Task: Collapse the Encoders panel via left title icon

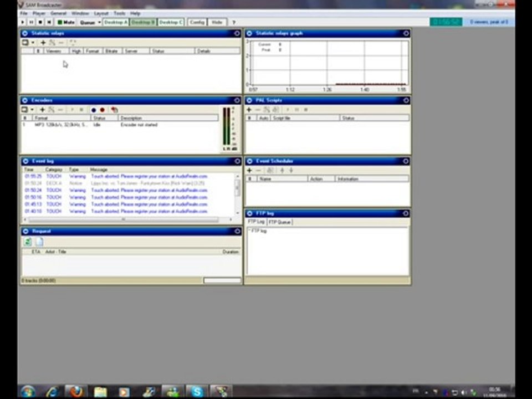Action: tap(25, 100)
